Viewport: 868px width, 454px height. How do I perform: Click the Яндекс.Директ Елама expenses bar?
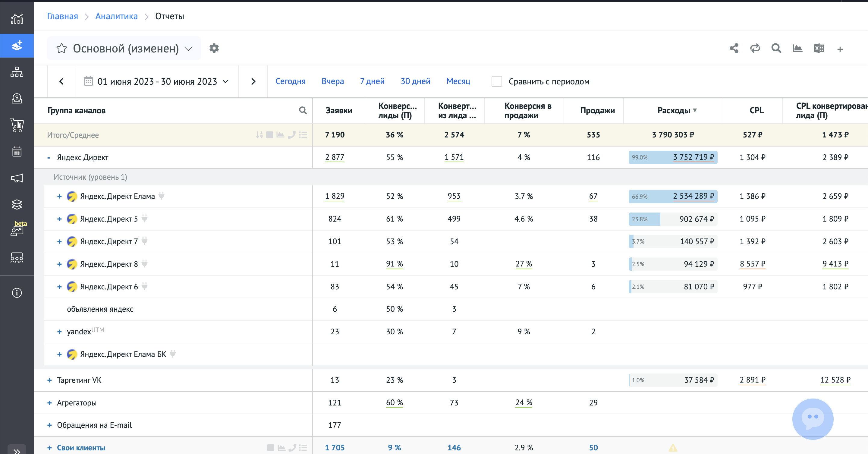[x=673, y=196]
